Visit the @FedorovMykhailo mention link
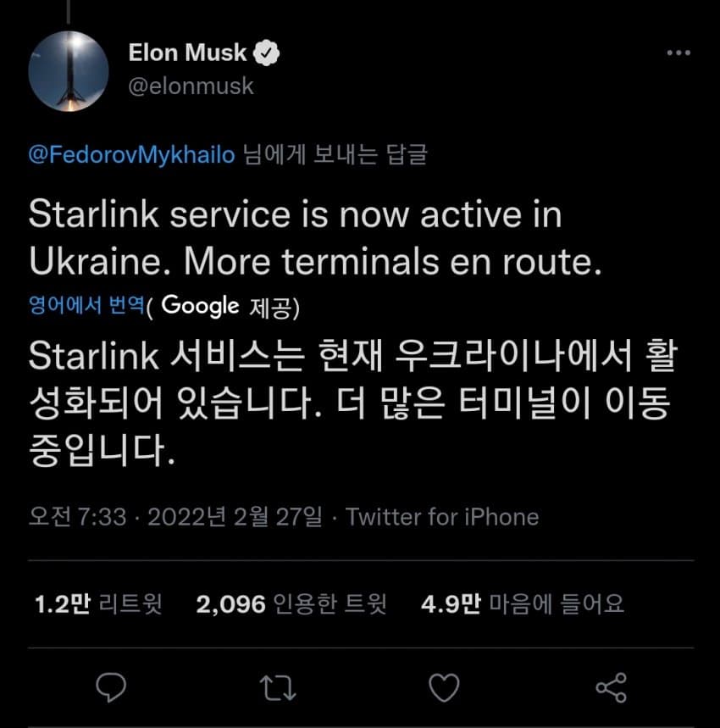This screenshot has width=720, height=728. tap(131, 157)
